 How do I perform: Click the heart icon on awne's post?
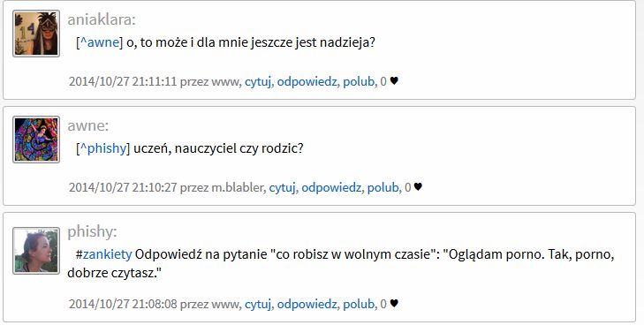pos(418,187)
